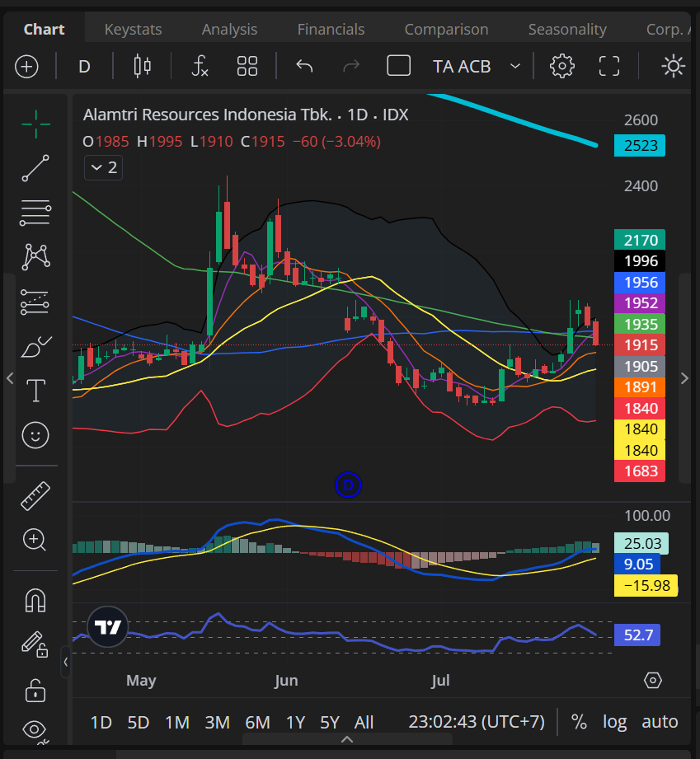The height and width of the screenshot is (759, 700).
Task: Open the Indicators fx dialog
Action: [x=199, y=66]
